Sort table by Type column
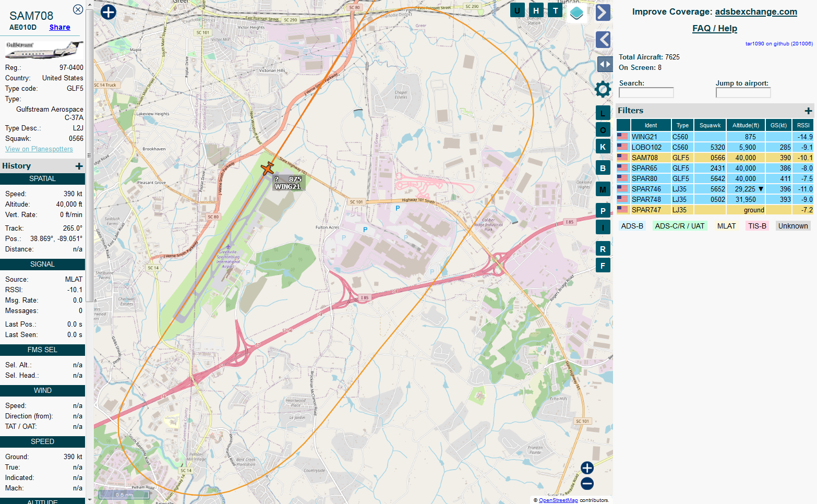The width and height of the screenshot is (817, 504). pos(682,125)
